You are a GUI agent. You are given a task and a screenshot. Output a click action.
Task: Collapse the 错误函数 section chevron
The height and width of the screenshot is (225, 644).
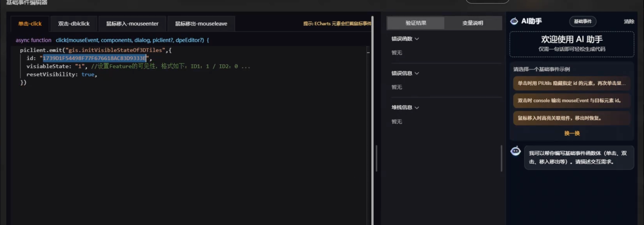[417, 39]
